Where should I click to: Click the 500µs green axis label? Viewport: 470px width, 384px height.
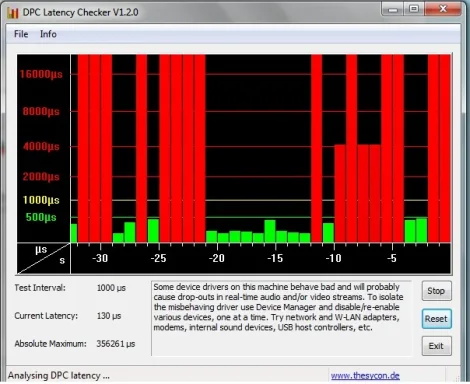point(41,217)
